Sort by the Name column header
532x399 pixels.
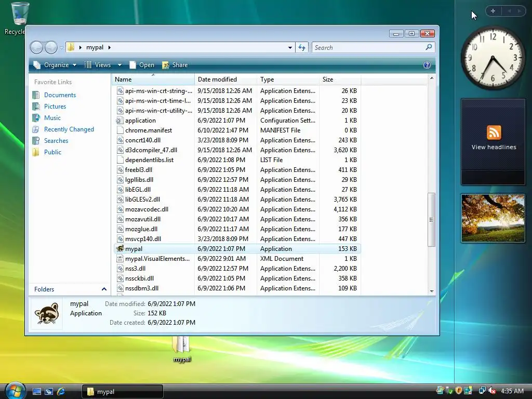click(x=153, y=79)
